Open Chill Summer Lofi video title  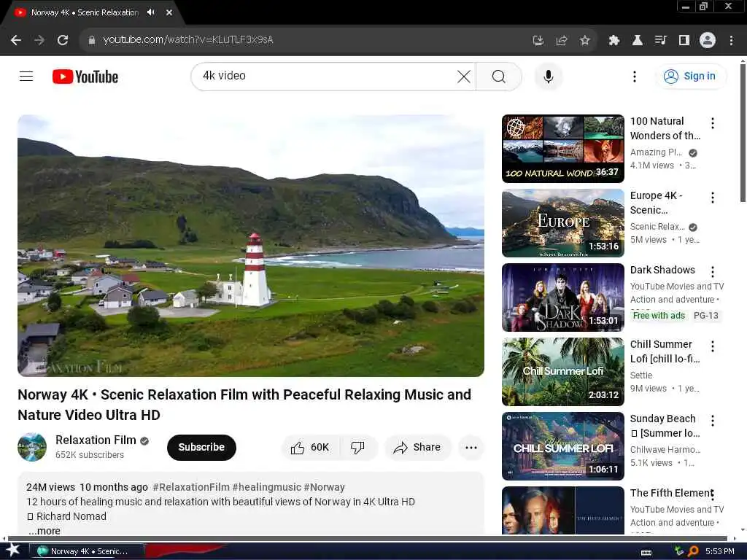point(664,351)
